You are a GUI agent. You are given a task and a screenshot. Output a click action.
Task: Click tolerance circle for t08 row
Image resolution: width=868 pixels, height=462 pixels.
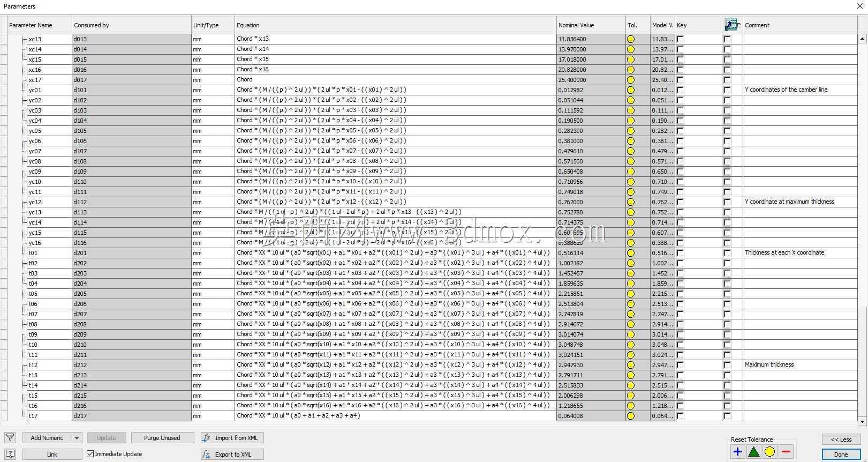click(x=631, y=324)
